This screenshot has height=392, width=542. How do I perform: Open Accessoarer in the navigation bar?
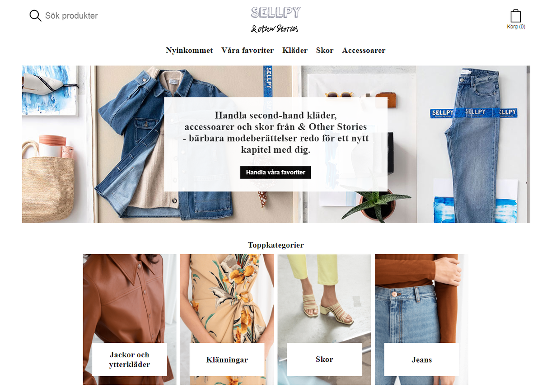pyautogui.click(x=364, y=51)
